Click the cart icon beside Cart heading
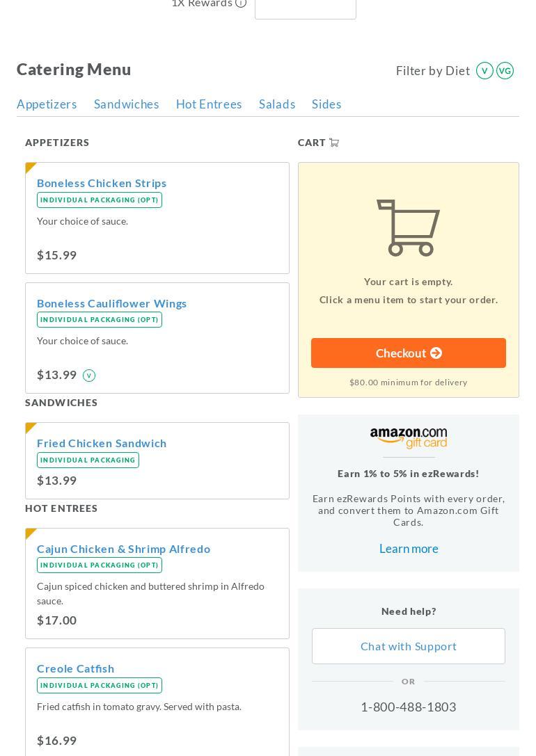The height and width of the screenshot is (756, 536). [x=334, y=143]
